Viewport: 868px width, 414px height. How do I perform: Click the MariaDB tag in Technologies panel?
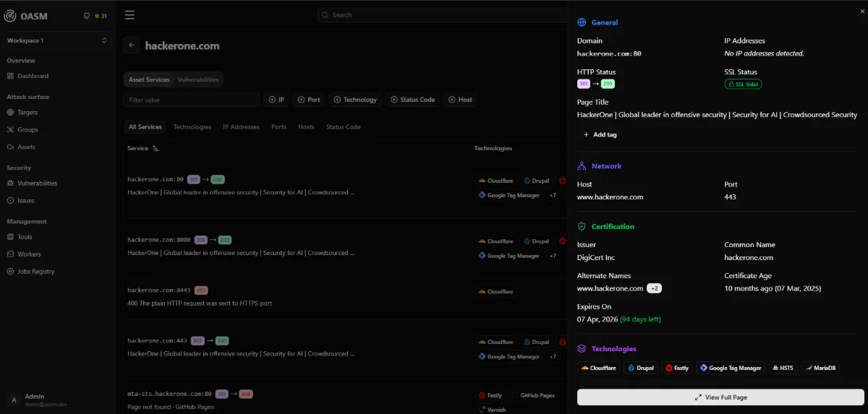[820, 368]
